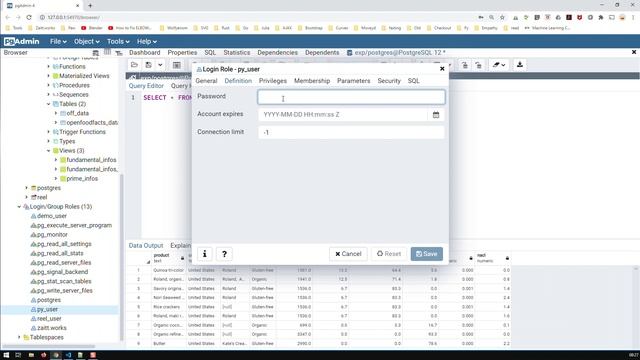Click the filtered rows icon in Browser header
This screenshot has height=360, width=640.
[119, 53]
